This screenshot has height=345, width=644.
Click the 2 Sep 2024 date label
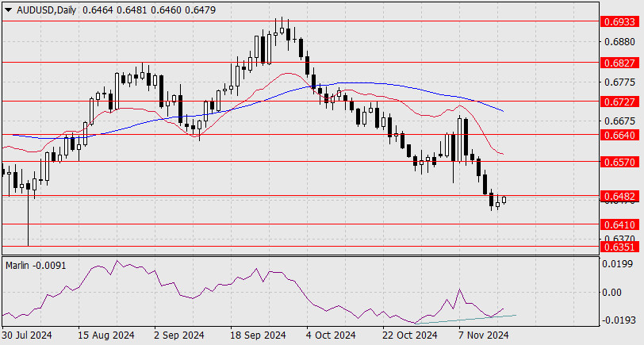point(179,335)
